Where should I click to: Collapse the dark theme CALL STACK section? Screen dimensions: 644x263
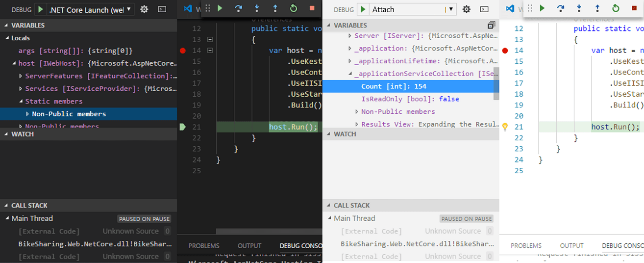88,206
